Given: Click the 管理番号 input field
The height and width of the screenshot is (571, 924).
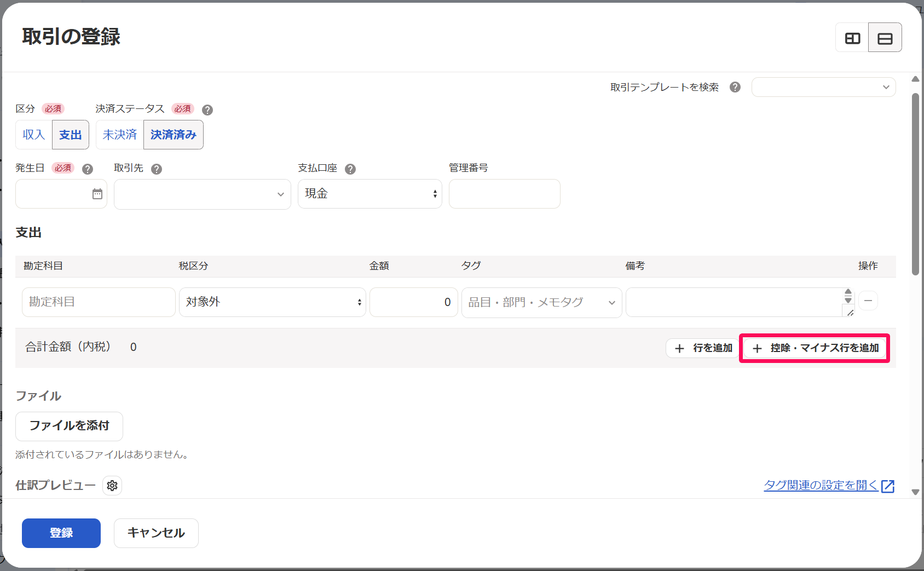Looking at the screenshot, I should pos(505,194).
